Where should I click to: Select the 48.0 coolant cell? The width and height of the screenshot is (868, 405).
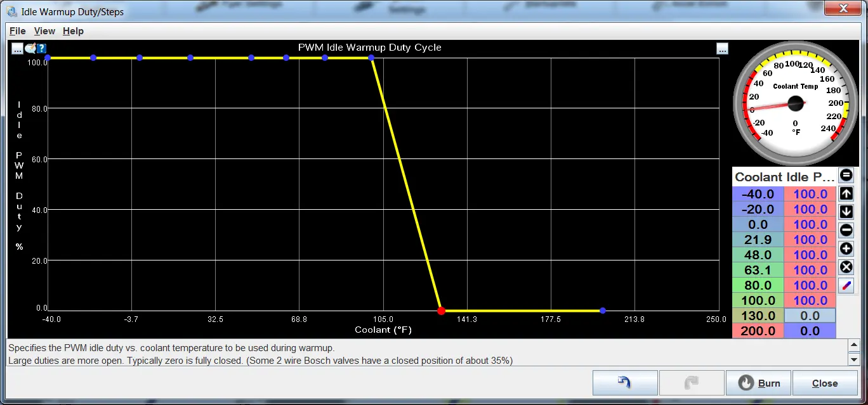(758, 255)
